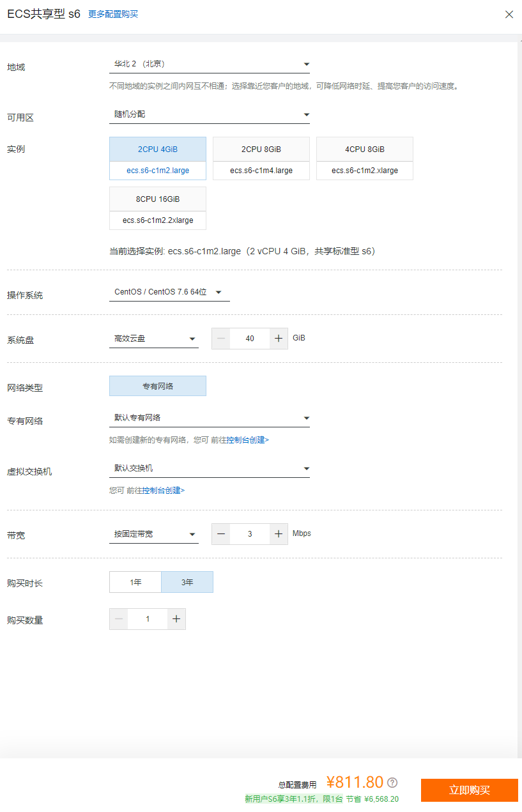This screenshot has width=522, height=812.
Task: Click the 当前选择实例 summary text
Action: [x=242, y=252]
